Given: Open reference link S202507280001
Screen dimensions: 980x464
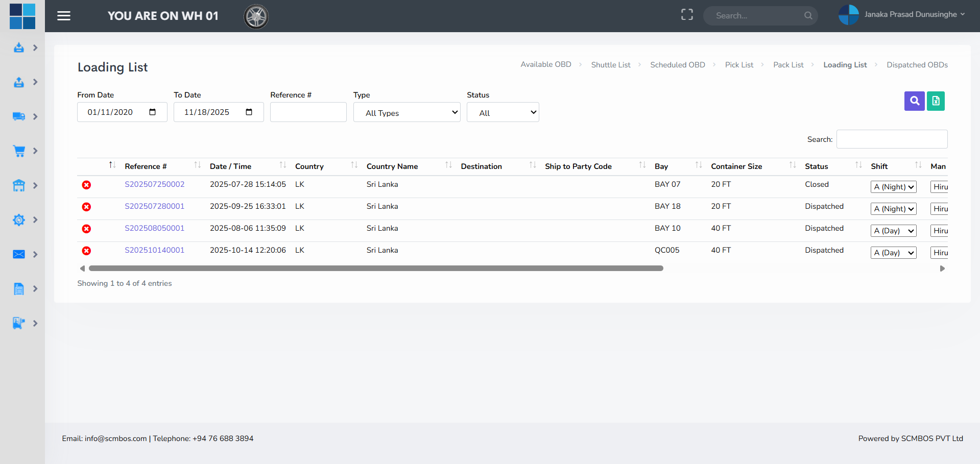Looking at the screenshot, I should click(x=155, y=206).
